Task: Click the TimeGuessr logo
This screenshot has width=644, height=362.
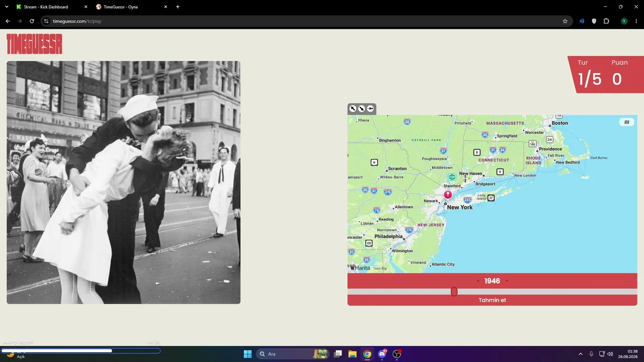Action: pos(34,44)
